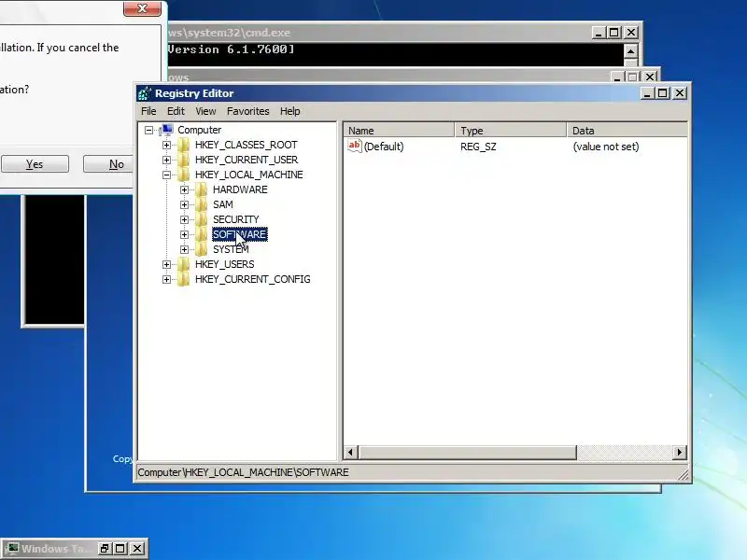Image resolution: width=747 pixels, height=560 pixels.
Task: Click the status bar path Computer\HKEY_LOCAL_MACHINE\SOFTWARE
Action: click(x=243, y=472)
